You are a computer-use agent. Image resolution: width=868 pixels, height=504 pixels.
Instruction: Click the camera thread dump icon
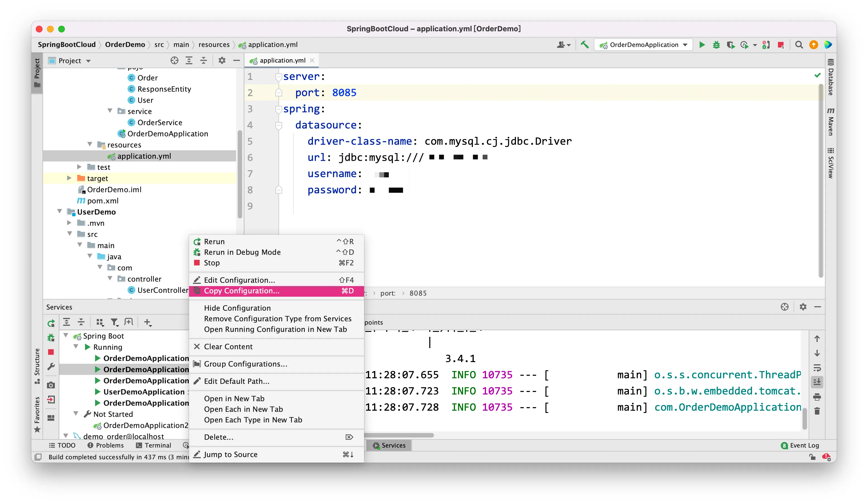51,385
